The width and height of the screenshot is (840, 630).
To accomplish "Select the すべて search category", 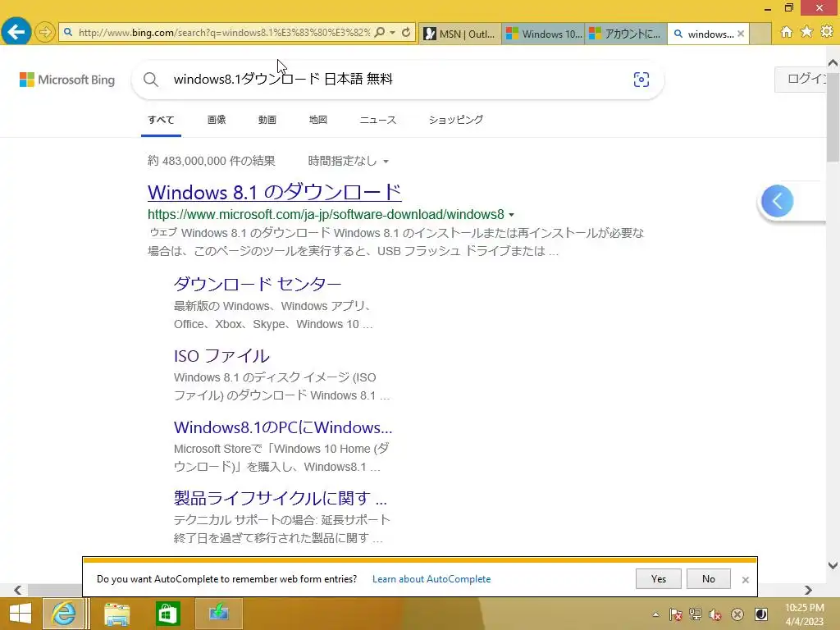I will coord(161,120).
